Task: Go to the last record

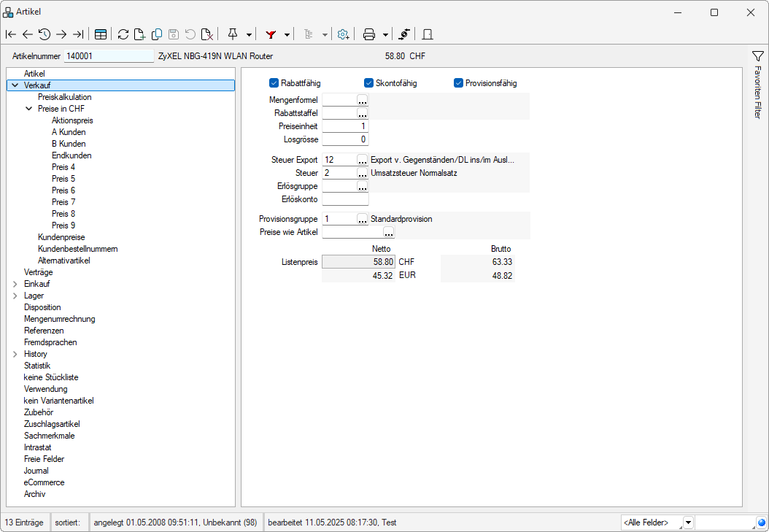Action: tap(78, 34)
